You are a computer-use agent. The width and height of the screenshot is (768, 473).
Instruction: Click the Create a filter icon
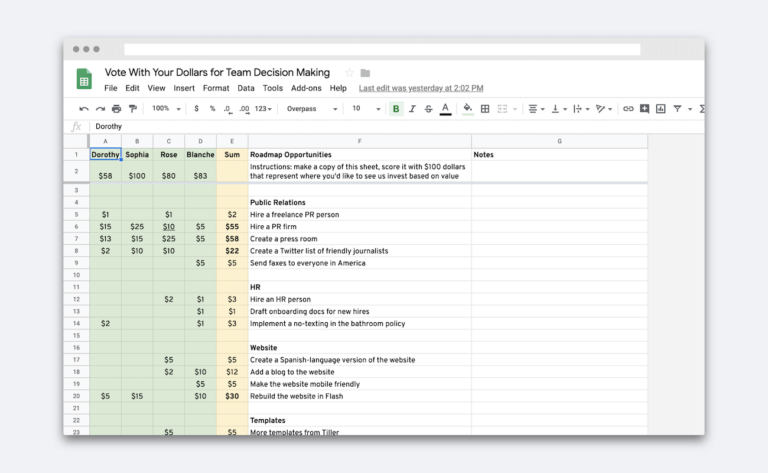point(677,109)
